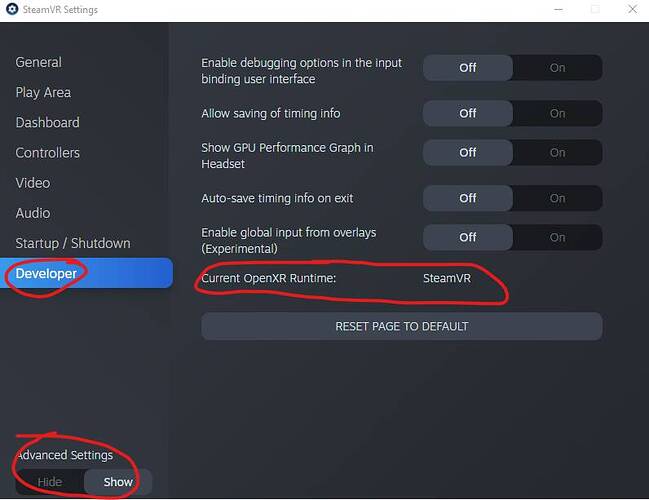The height and width of the screenshot is (500, 649).
Task: Select the Audio settings tab
Action: 33,213
